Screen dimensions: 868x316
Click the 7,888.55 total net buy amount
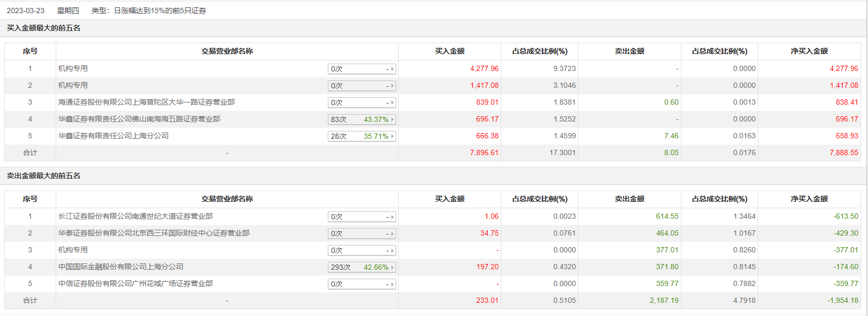coord(844,152)
